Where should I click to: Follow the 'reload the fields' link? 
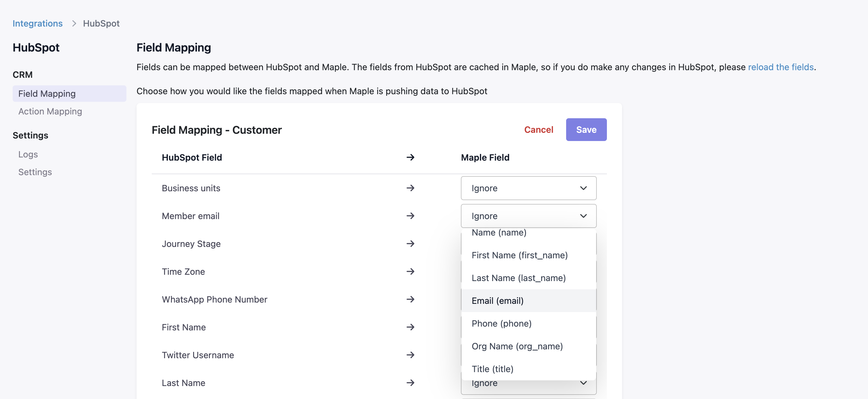780,67
